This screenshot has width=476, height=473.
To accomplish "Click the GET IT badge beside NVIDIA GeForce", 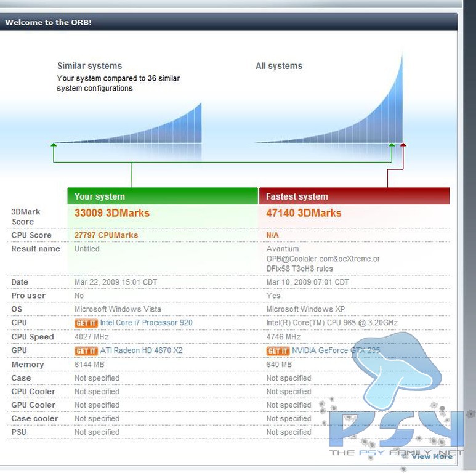I will pos(278,350).
